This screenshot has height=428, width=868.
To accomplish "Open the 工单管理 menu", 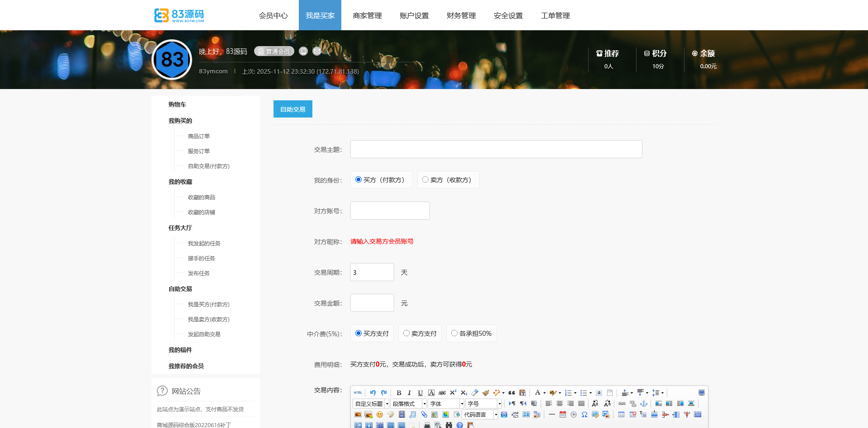I will click(555, 15).
